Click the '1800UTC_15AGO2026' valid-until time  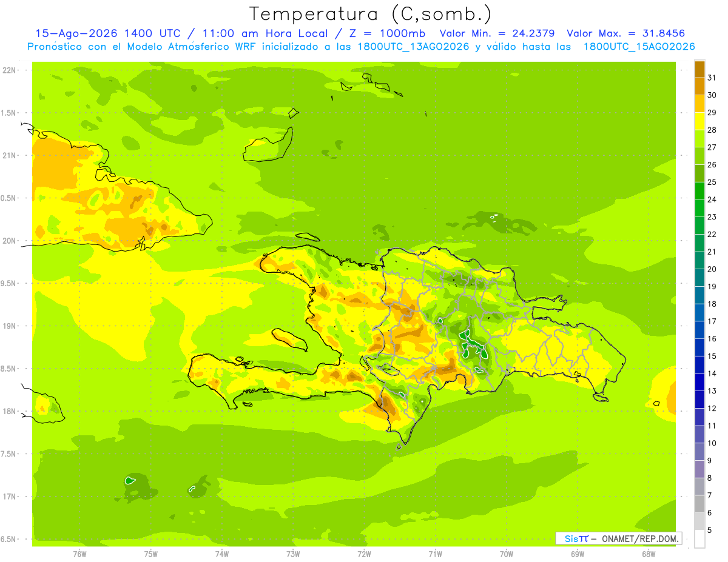click(639, 47)
